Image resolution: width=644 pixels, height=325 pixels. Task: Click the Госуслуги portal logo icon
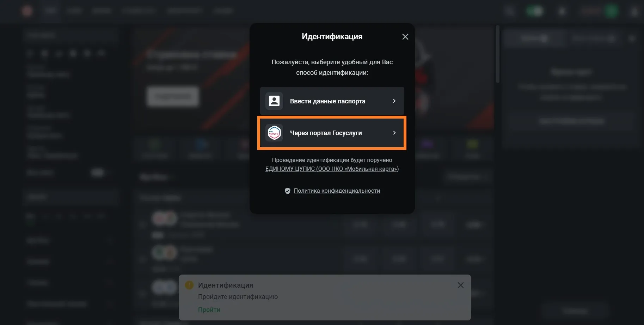[274, 133]
